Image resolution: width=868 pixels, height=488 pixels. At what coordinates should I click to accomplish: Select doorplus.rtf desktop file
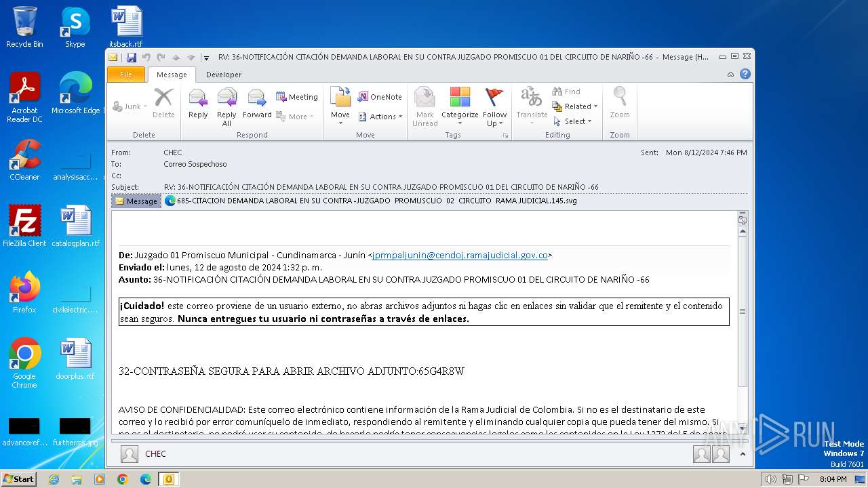pyautogui.click(x=75, y=359)
